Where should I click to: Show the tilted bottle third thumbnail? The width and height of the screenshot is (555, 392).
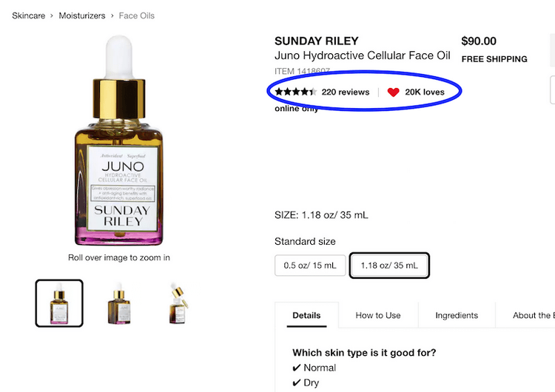point(178,303)
